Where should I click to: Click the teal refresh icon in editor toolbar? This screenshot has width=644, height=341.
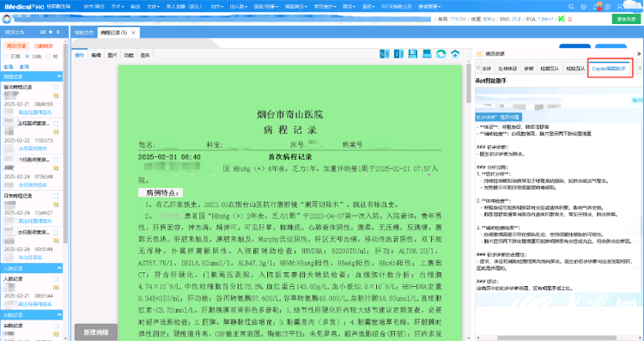tap(440, 54)
